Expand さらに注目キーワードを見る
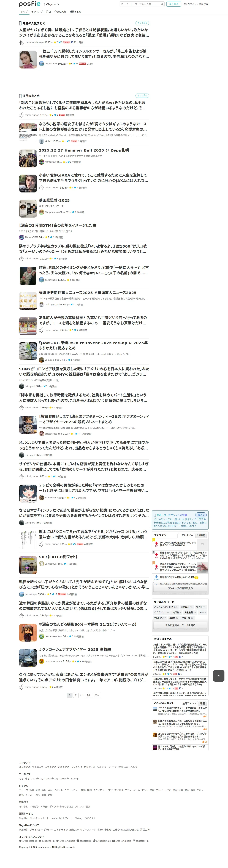 (x=180, y=625)
